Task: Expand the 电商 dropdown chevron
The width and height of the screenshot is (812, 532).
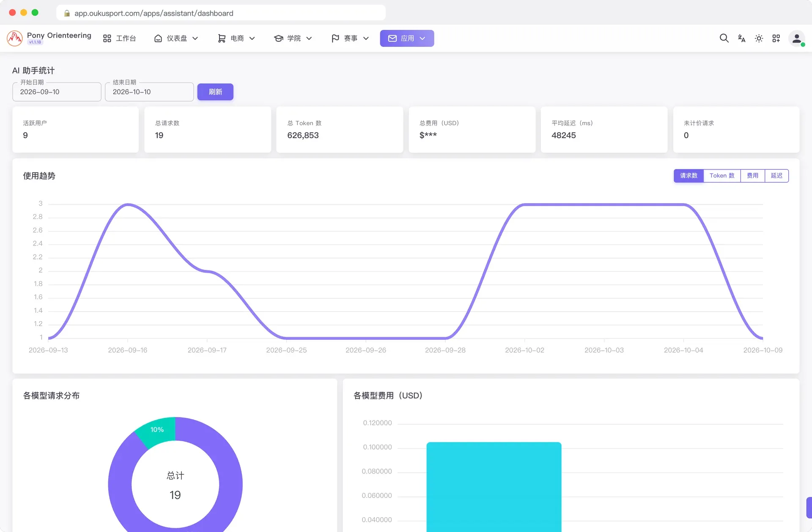Action: [x=252, y=38]
